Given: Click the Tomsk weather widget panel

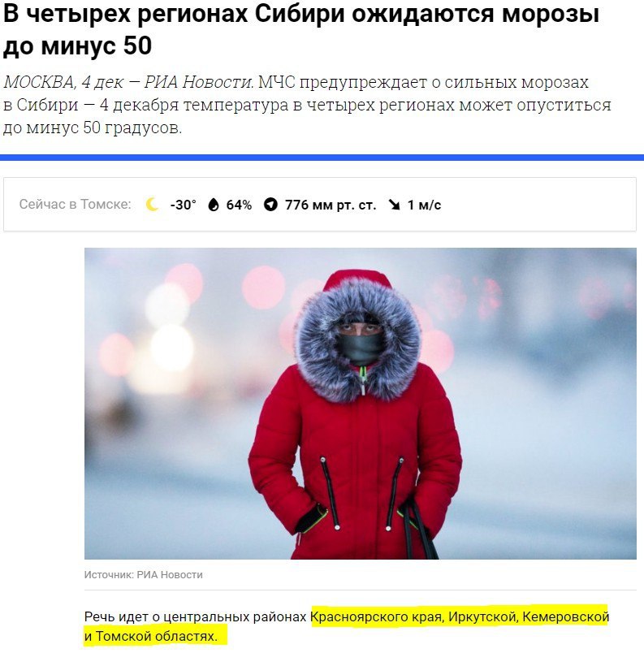Looking at the screenshot, I should [x=320, y=204].
